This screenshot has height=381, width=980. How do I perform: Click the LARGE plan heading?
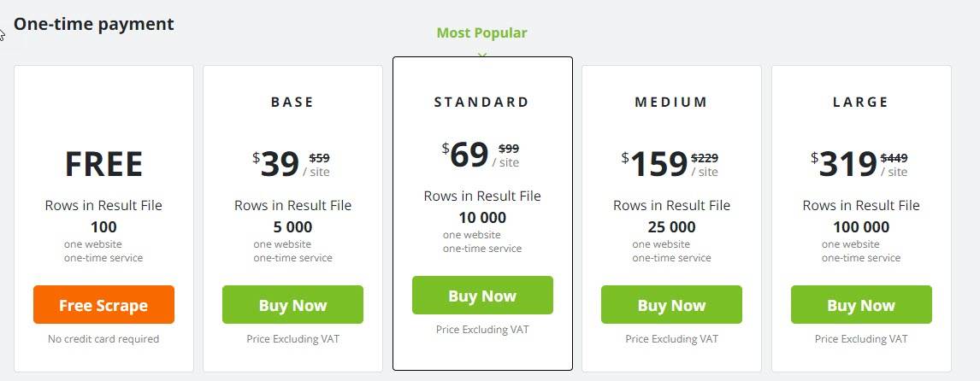click(x=860, y=102)
